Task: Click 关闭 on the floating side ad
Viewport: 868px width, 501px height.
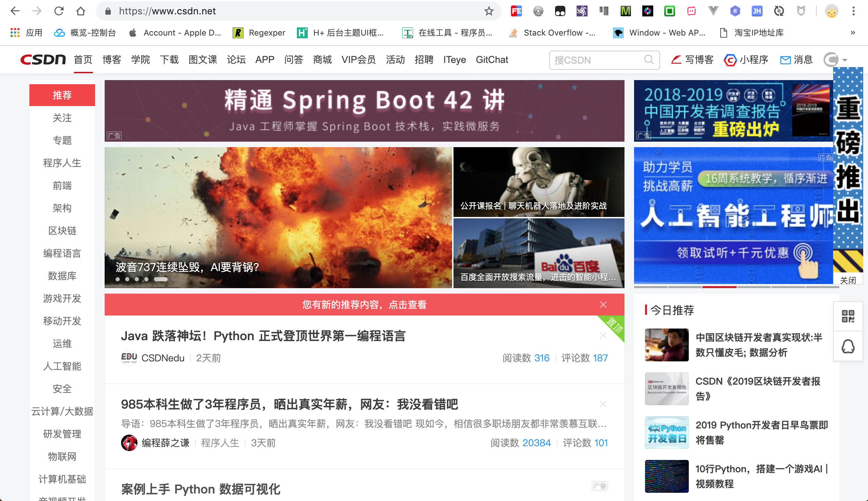Action: pyautogui.click(x=847, y=280)
